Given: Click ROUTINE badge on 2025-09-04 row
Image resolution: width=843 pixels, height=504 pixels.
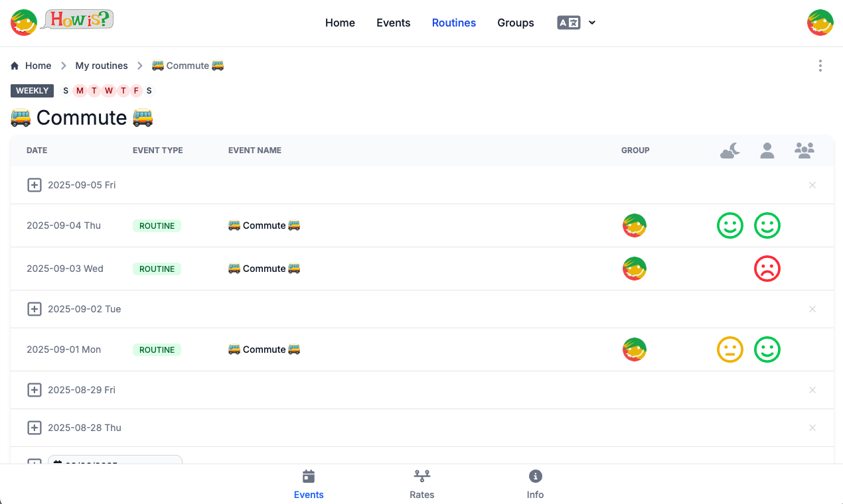Looking at the screenshot, I should pyautogui.click(x=157, y=225).
